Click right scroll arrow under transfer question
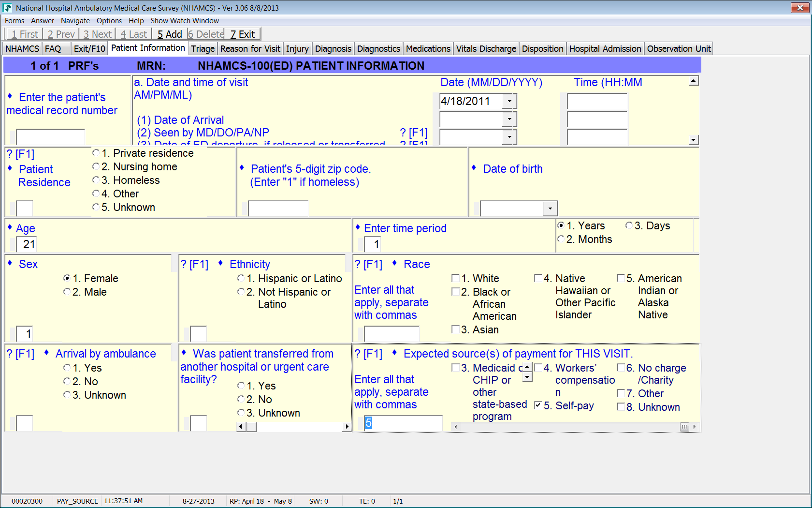This screenshot has height=508, width=812. (x=347, y=427)
